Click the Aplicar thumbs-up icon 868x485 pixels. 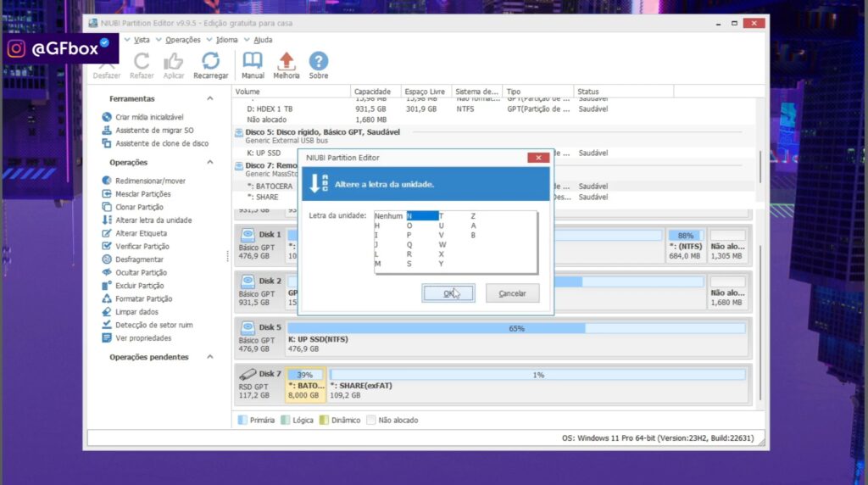click(173, 61)
